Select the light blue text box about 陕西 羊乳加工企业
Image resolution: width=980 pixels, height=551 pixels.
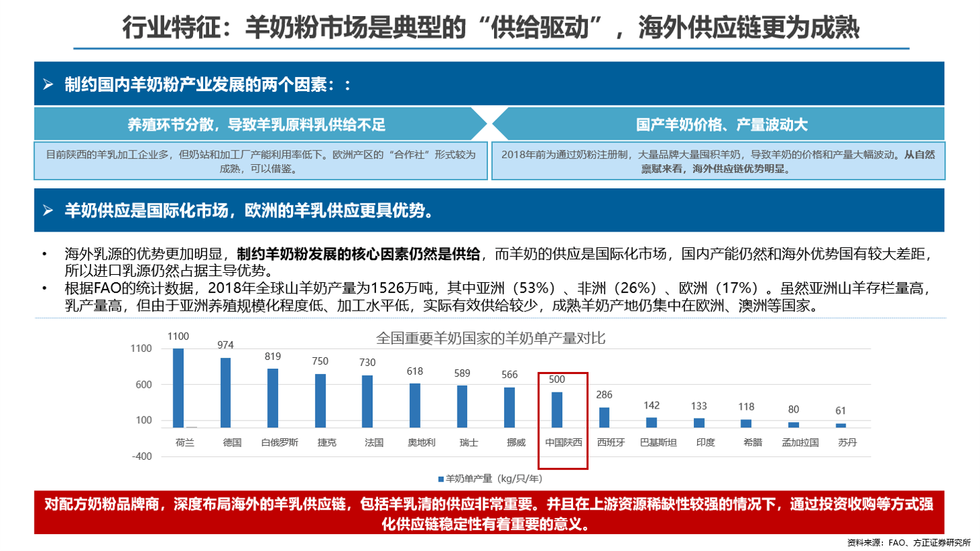pyautogui.click(x=261, y=161)
